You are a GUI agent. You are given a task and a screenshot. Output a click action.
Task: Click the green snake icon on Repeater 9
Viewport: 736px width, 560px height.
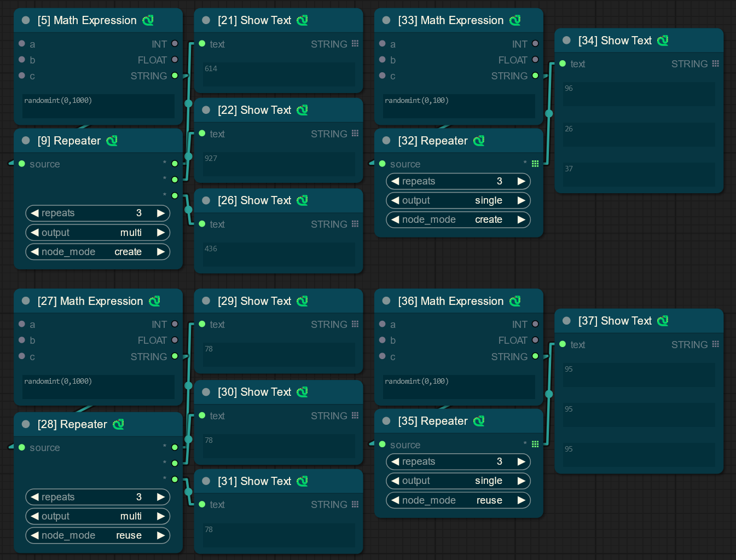[x=112, y=141]
